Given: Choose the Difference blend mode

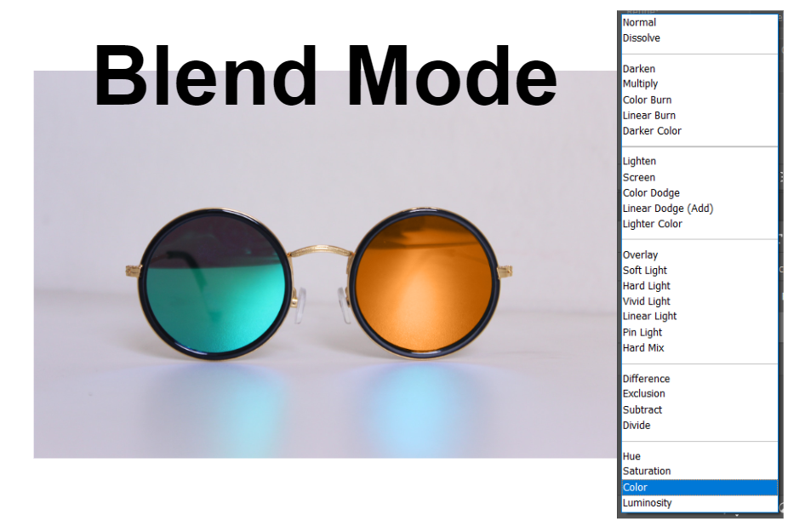Looking at the screenshot, I should click(x=699, y=379).
